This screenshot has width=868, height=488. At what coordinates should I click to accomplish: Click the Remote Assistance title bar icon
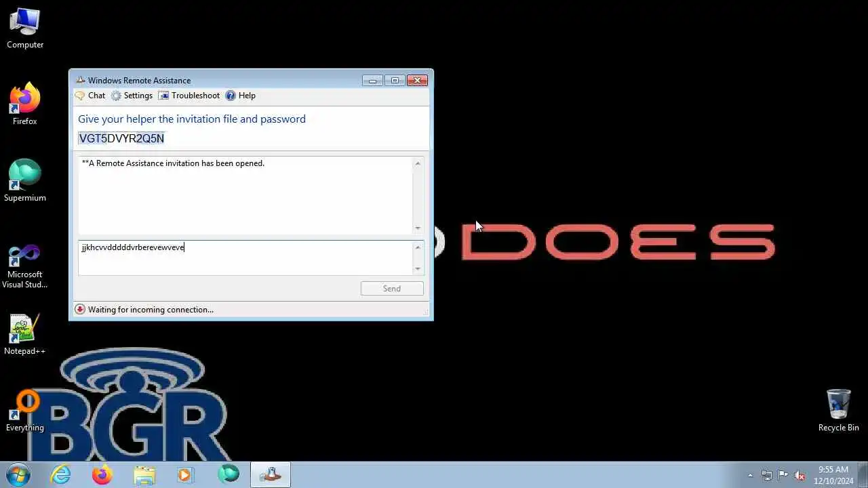pos(80,80)
